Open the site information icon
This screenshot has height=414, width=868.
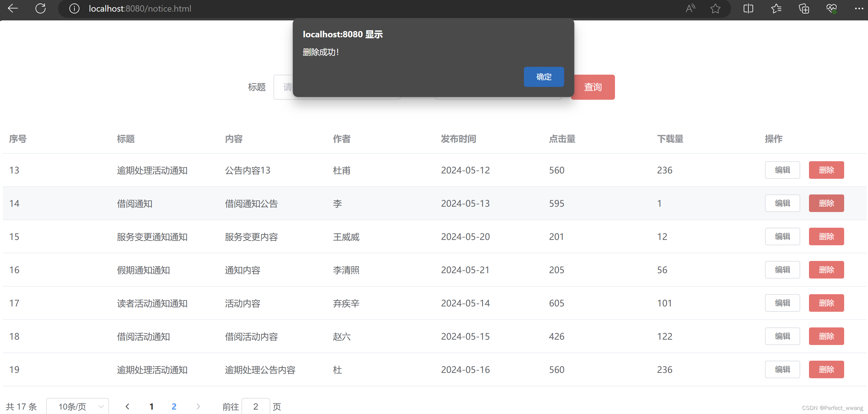(x=74, y=8)
